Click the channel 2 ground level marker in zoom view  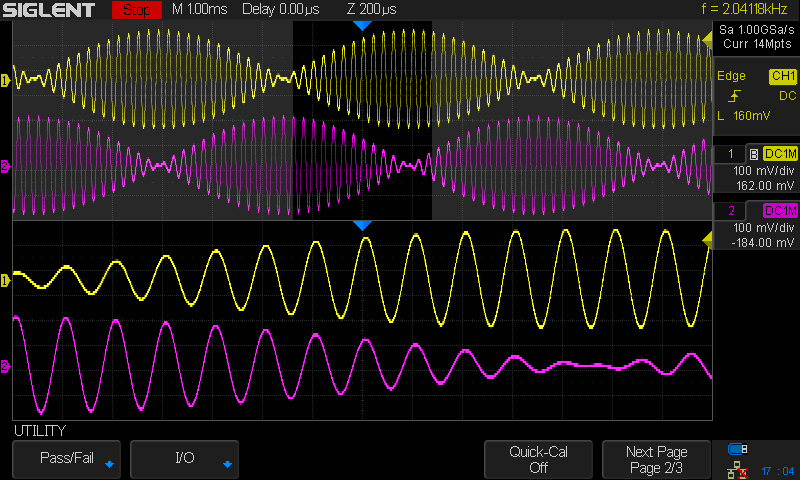[5, 367]
